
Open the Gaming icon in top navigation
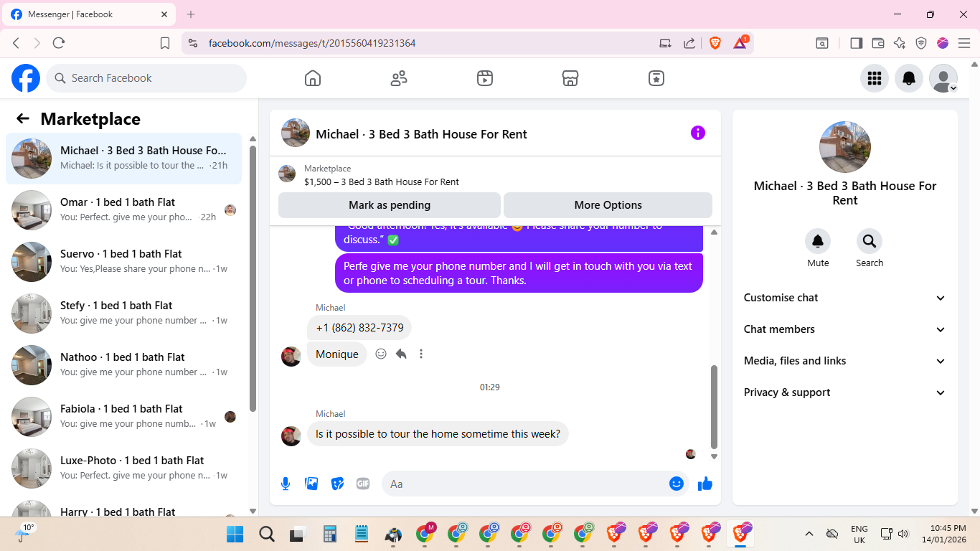656,78
